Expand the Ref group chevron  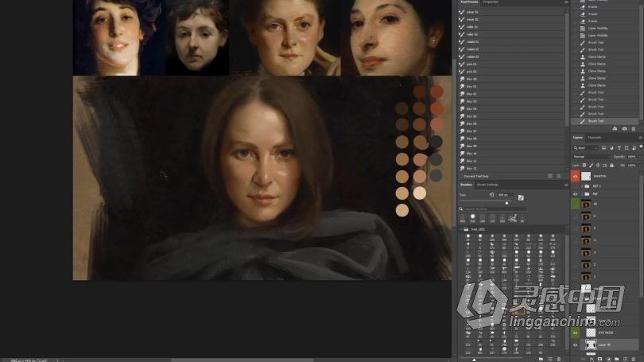click(582, 194)
